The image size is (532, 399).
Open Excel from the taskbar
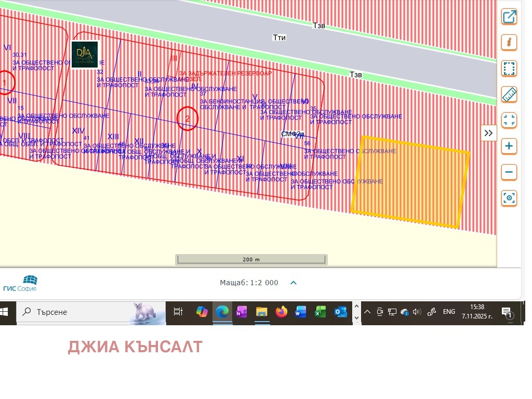pos(321,312)
